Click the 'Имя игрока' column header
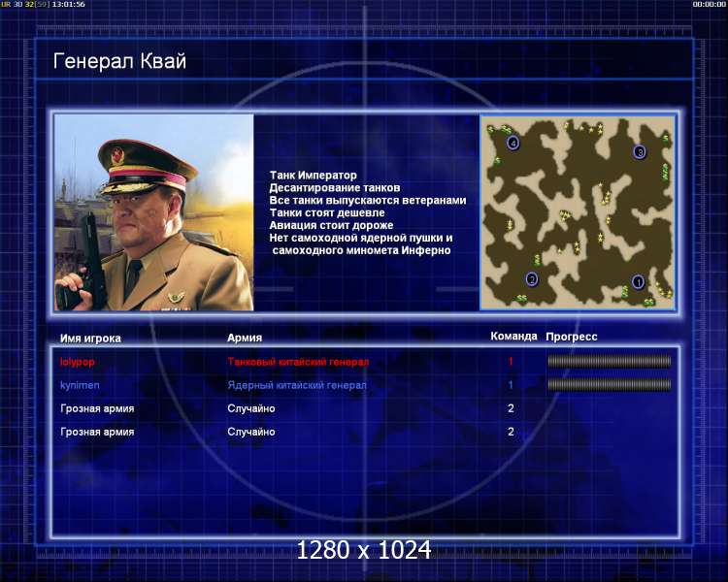 click(90, 339)
